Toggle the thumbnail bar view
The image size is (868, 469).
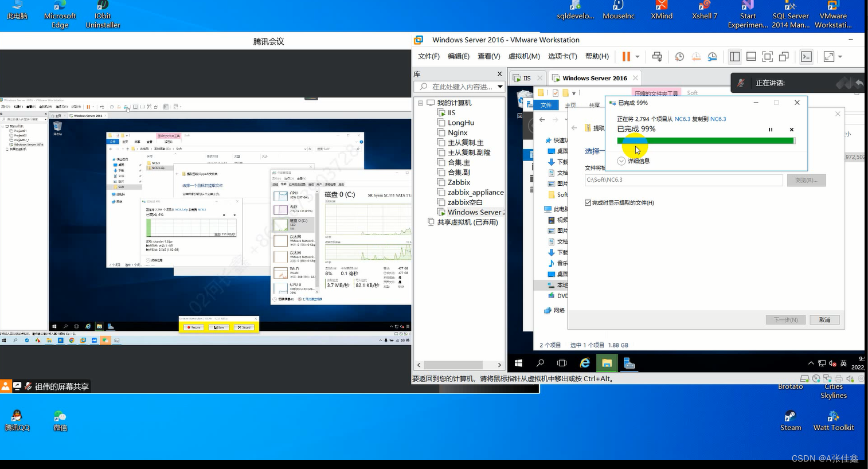click(751, 56)
